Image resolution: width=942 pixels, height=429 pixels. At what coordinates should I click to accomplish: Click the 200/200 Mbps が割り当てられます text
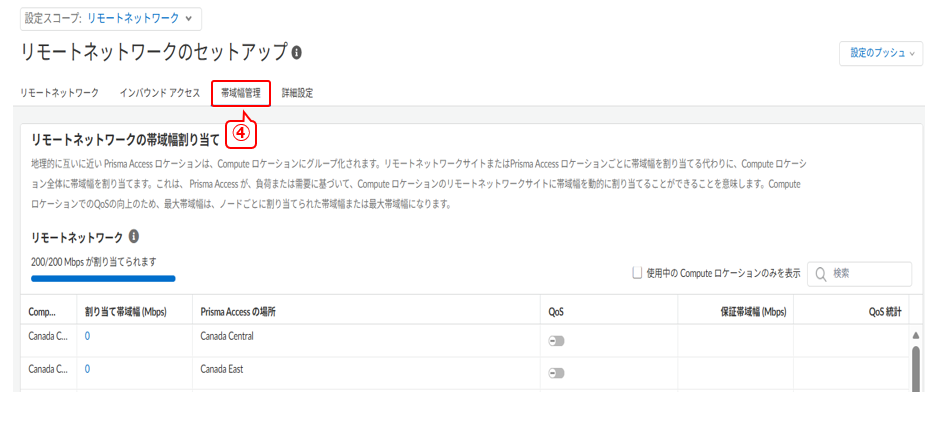(x=93, y=262)
